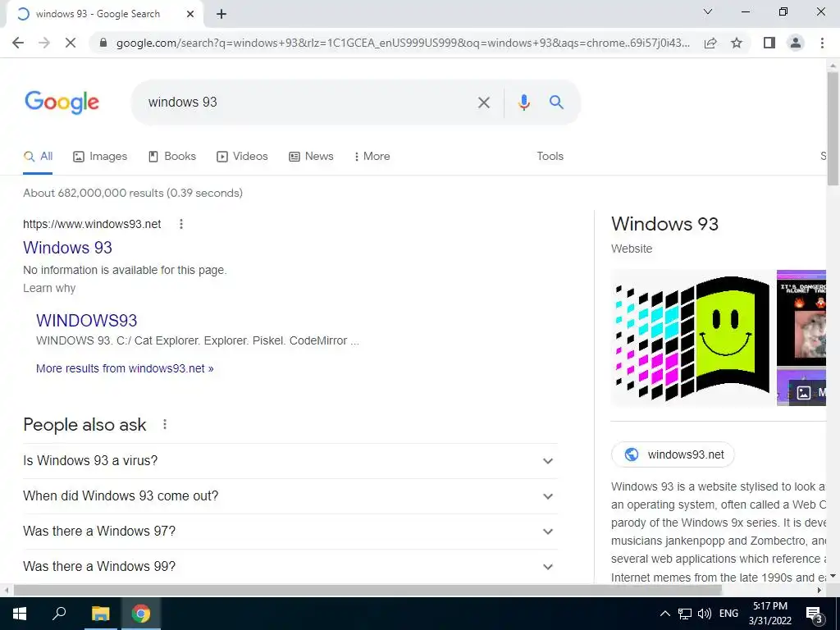Click the Windows 93 knowledge panel title
840x630 pixels.
coord(664,224)
